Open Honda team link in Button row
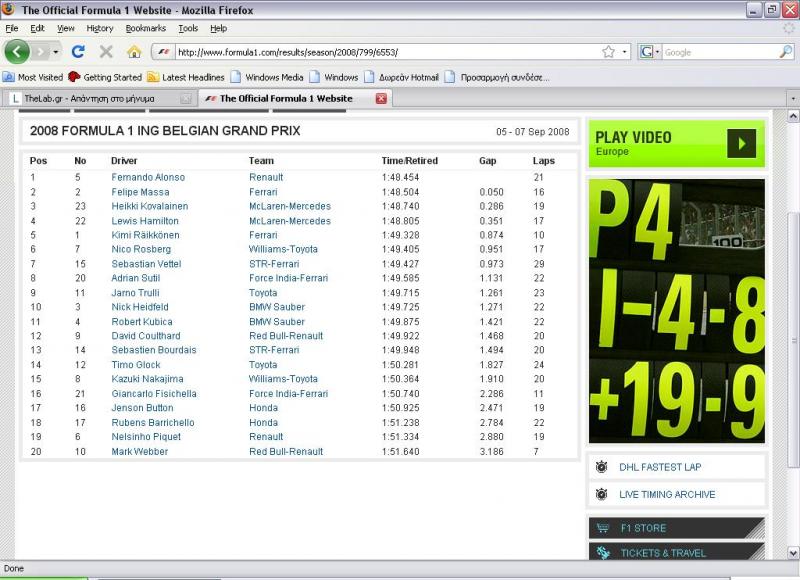 click(x=263, y=408)
